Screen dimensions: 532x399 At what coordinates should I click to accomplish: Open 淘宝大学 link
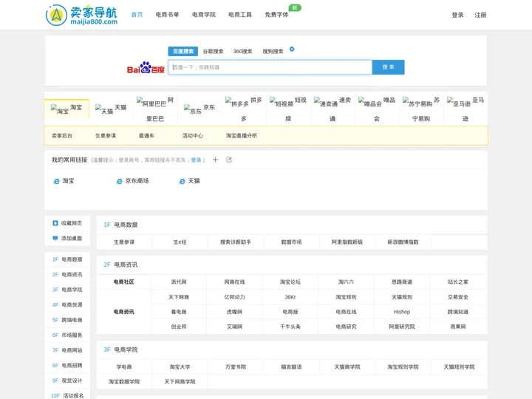180,366
